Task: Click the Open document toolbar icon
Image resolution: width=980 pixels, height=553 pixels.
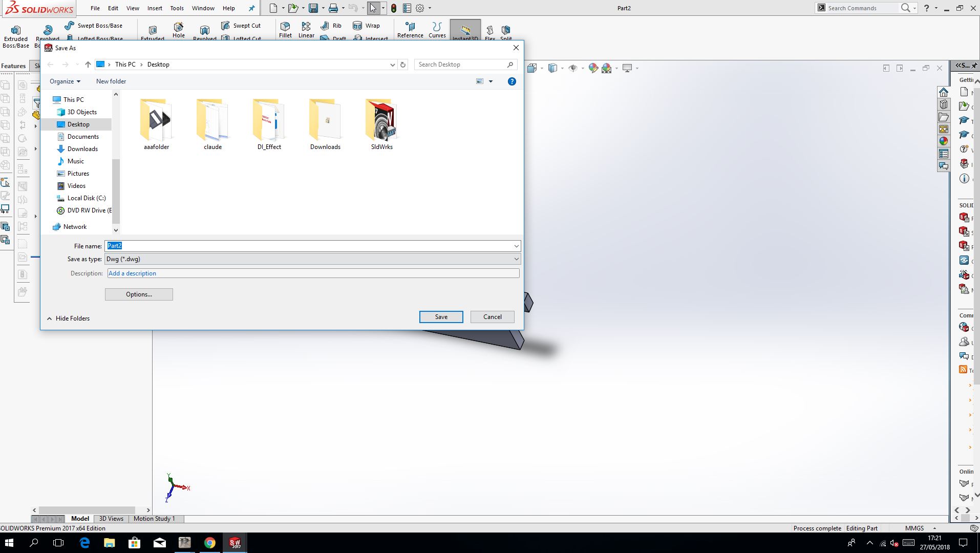Action: point(293,8)
